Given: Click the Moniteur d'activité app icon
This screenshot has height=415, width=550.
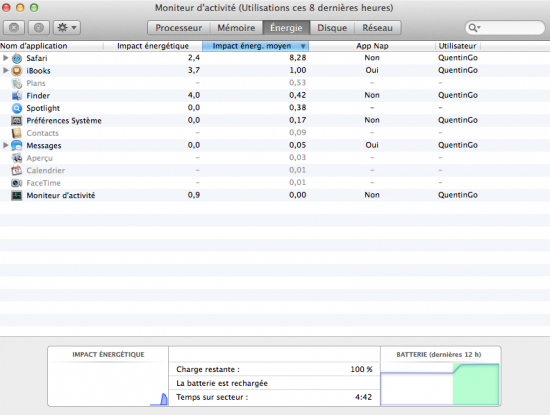Looking at the screenshot, I should point(16,195).
